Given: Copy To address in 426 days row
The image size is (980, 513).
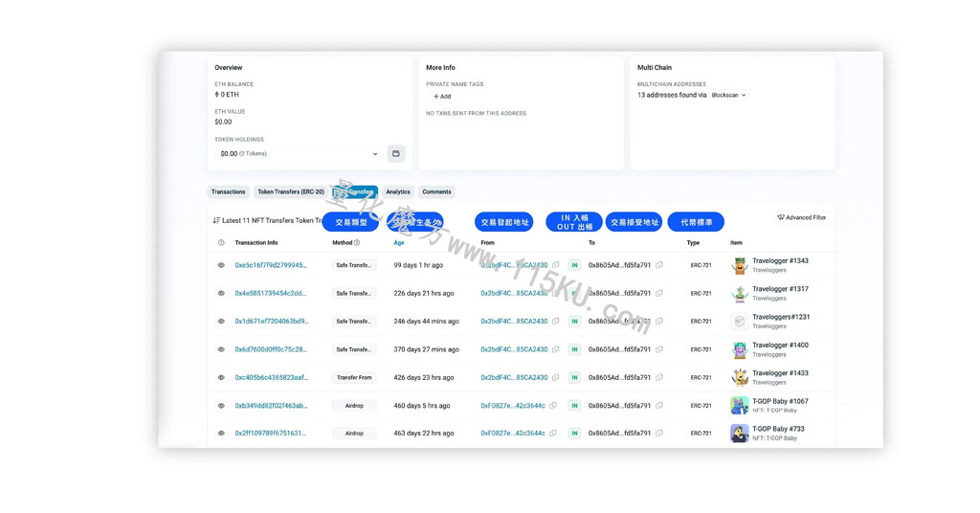Looking at the screenshot, I should (659, 377).
